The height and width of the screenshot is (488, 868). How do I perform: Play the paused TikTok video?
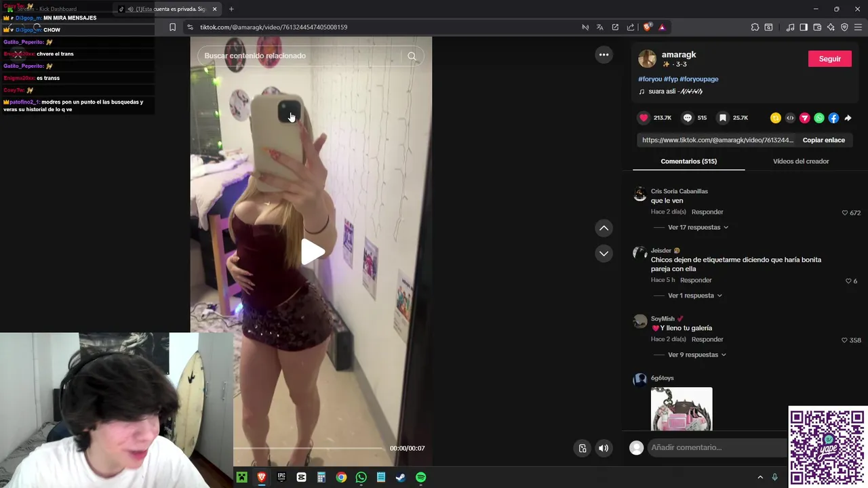312,251
